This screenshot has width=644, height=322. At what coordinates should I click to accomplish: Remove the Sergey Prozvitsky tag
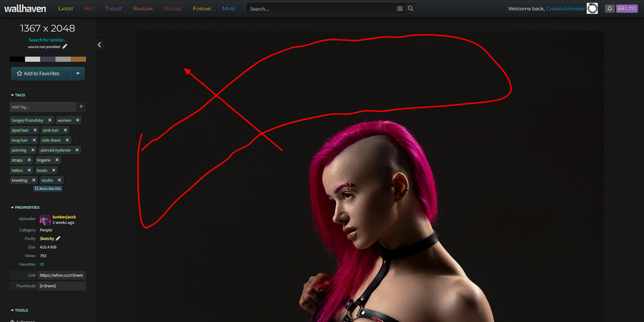pos(50,120)
